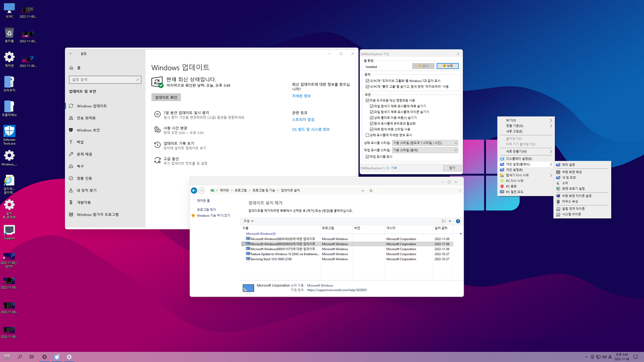Select 새로 고침(E) in context menu
This screenshot has height=362, width=644.
point(526,131)
